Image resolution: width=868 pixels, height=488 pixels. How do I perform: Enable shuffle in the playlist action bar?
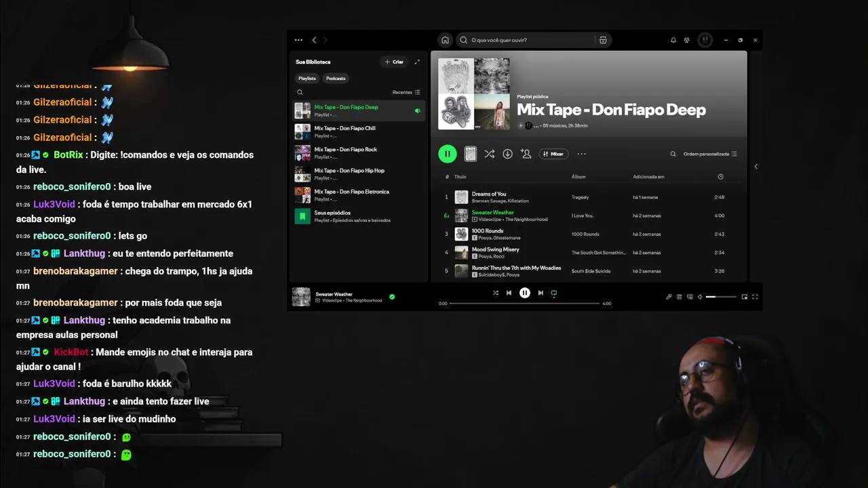[489, 154]
